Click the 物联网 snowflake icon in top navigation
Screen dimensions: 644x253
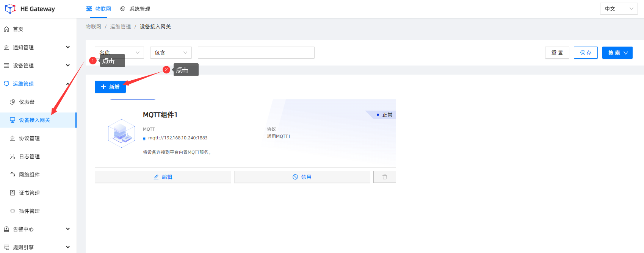(x=89, y=9)
